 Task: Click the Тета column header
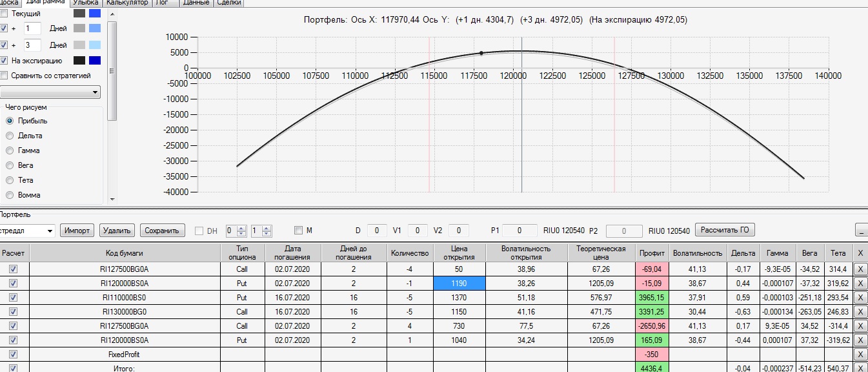[x=838, y=253]
